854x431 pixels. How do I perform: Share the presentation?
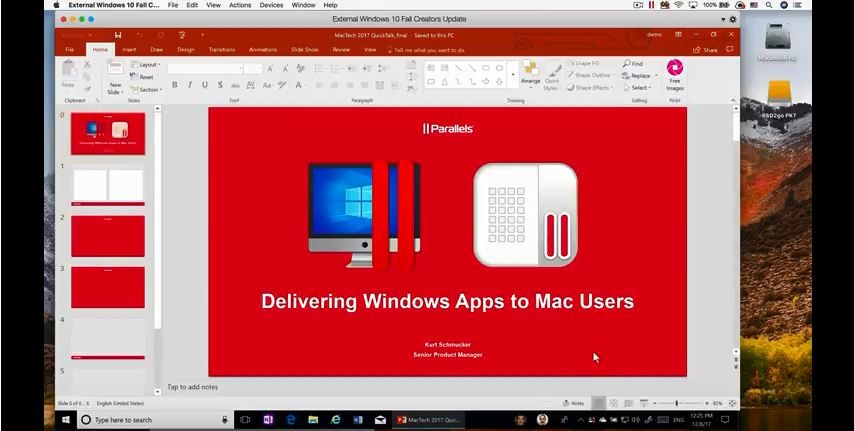[705, 50]
